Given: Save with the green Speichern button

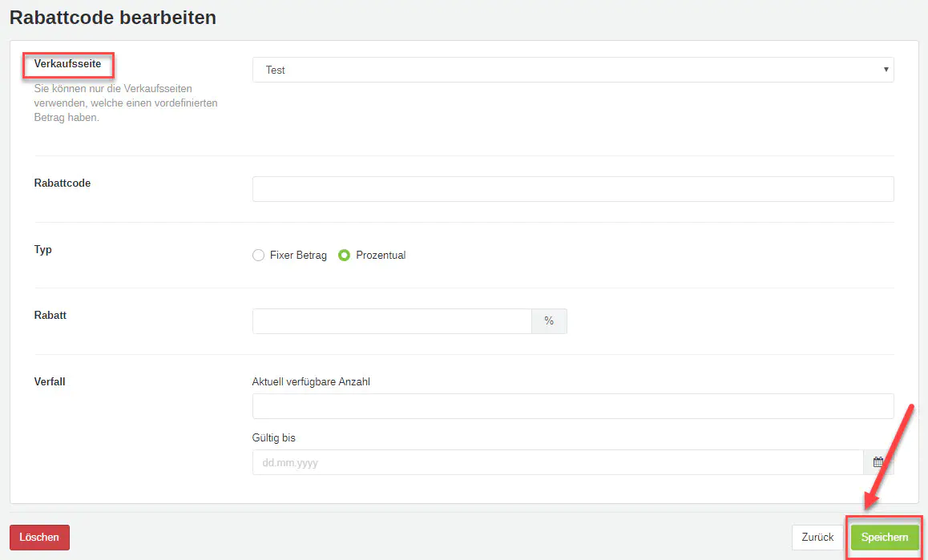Looking at the screenshot, I should [885, 538].
